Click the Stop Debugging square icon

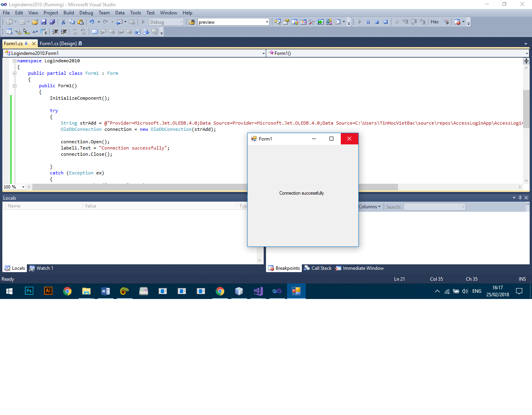coord(377,22)
